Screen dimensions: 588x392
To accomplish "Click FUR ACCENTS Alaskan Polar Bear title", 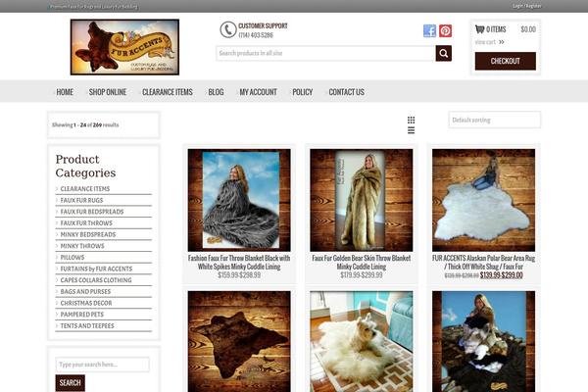I will [484, 263].
